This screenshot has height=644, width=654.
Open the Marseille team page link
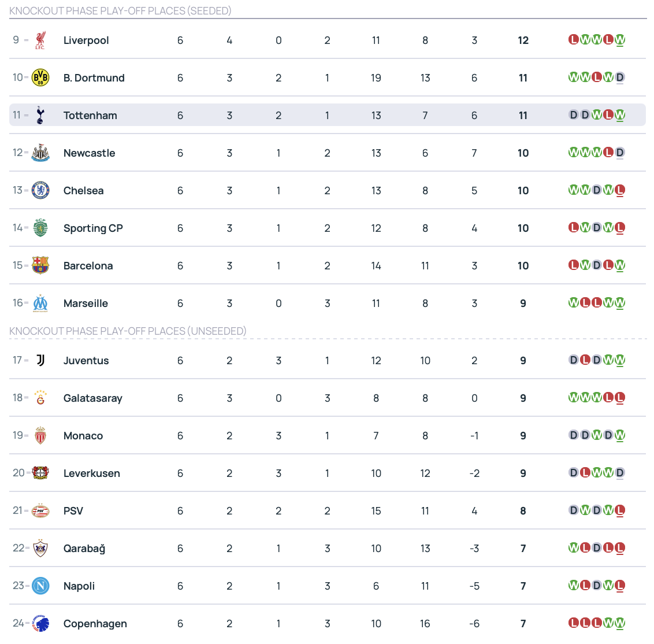86,304
